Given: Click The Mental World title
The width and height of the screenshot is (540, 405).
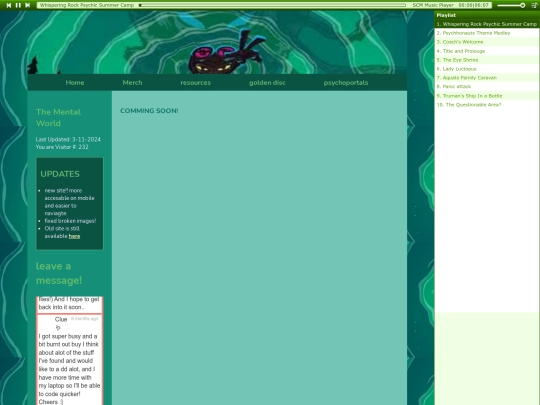Looking at the screenshot, I should [58, 117].
